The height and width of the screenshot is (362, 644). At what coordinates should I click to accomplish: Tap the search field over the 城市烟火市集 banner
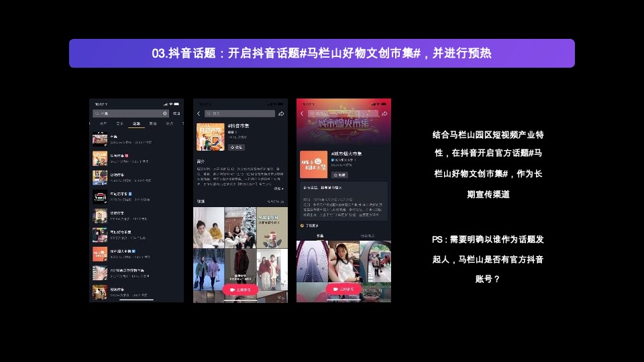[x=343, y=114]
